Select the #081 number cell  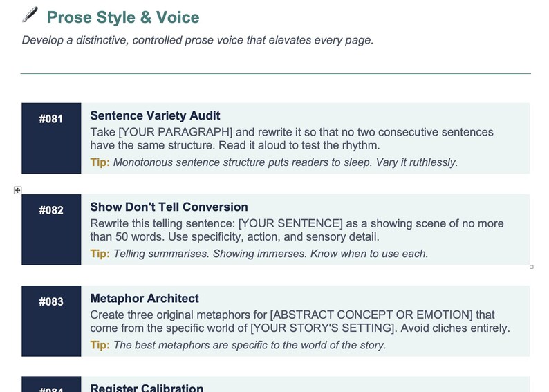(x=51, y=138)
